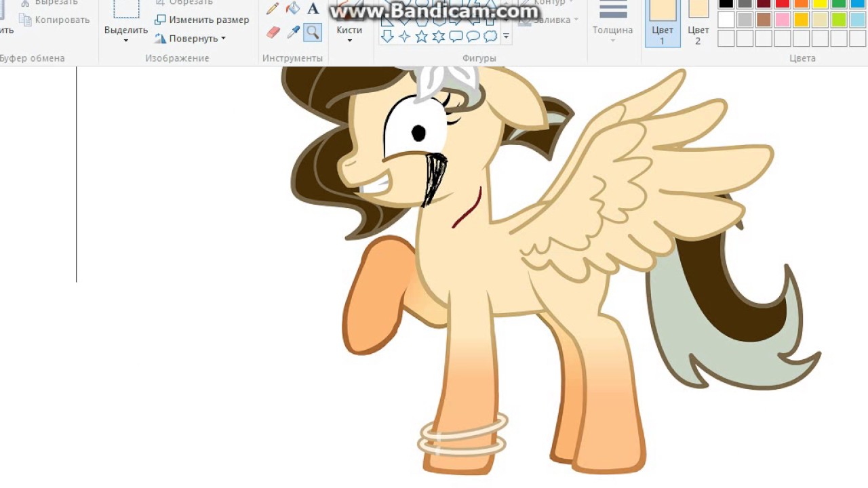Pick the cream light-yellow color swatch
Image resolution: width=868 pixels, height=488 pixels.
click(821, 20)
